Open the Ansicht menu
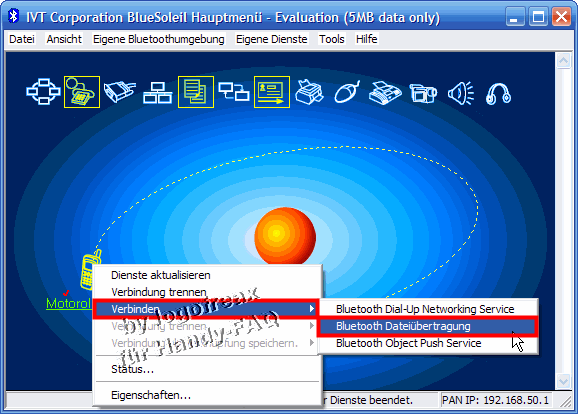Image resolution: width=578 pixels, height=414 pixels. point(64,39)
